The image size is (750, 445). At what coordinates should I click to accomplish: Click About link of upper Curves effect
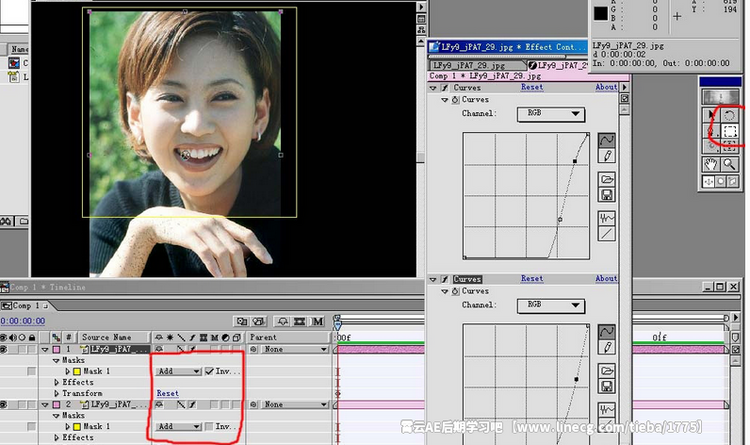coord(606,87)
